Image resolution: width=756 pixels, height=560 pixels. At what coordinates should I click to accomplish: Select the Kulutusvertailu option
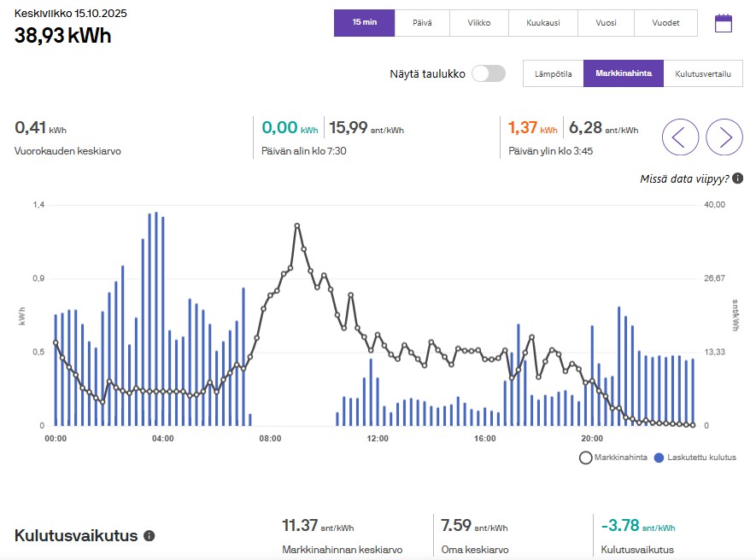coord(702,74)
